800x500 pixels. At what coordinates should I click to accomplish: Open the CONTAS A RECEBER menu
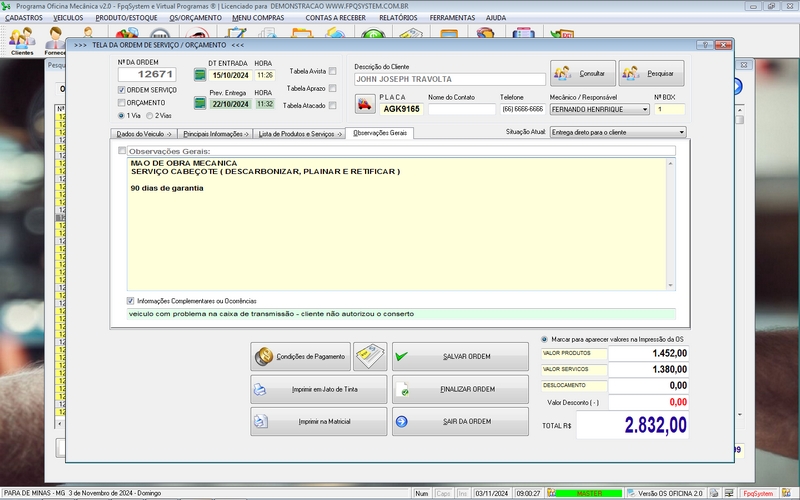(x=336, y=18)
